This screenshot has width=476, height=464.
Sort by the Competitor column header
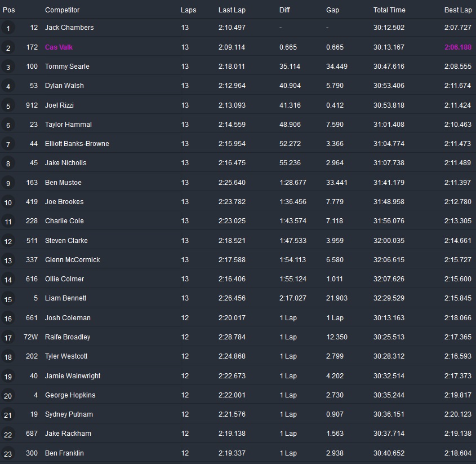[62, 10]
